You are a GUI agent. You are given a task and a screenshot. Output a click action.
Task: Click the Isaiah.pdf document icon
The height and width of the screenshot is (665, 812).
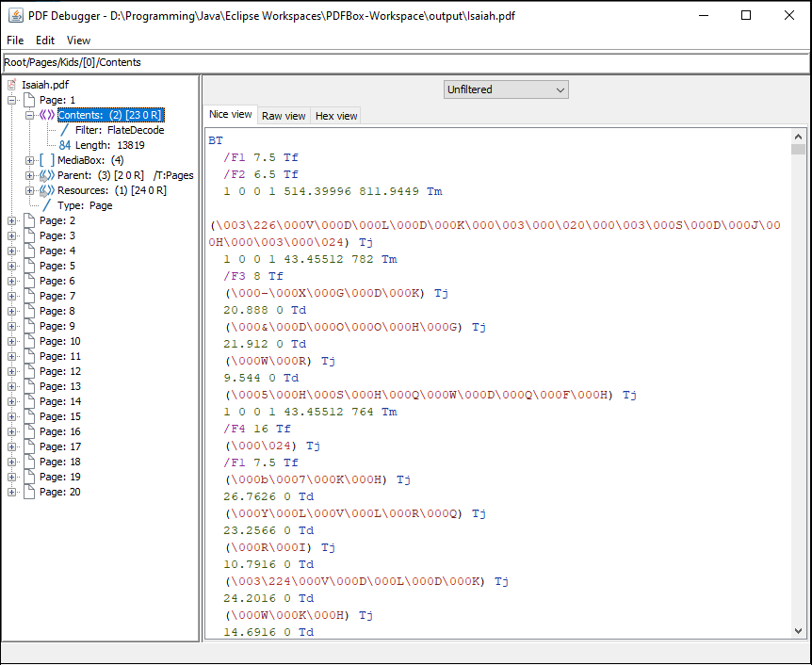[x=12, y=85]
